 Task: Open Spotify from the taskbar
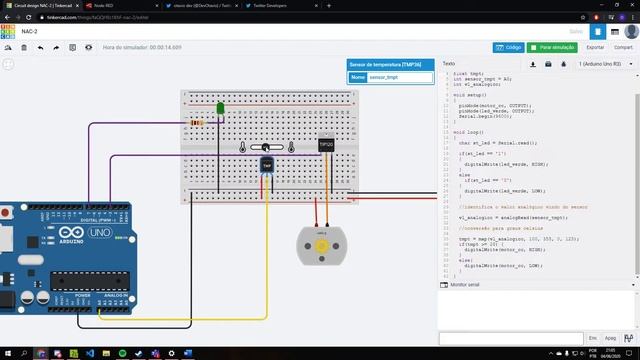122,353
